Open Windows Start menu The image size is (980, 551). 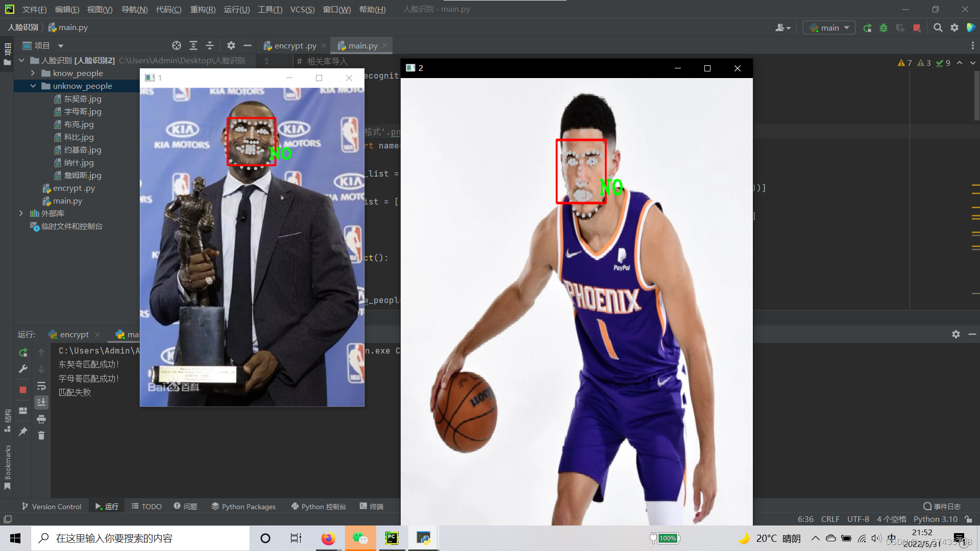(15, 538)
